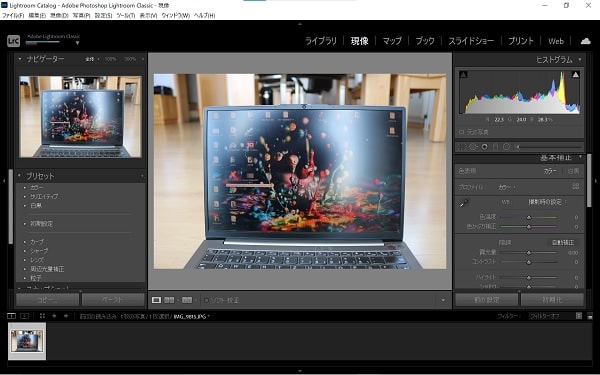Screen dimensions: 600x375
Task: Collapse the right panel with side arrow
Action: pyautogui.click(x=596, y=181)
